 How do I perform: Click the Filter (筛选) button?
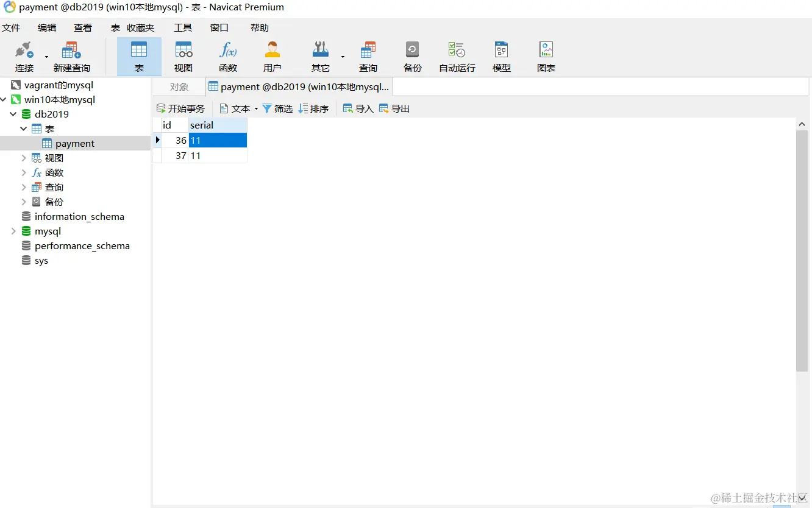(277, 108)
